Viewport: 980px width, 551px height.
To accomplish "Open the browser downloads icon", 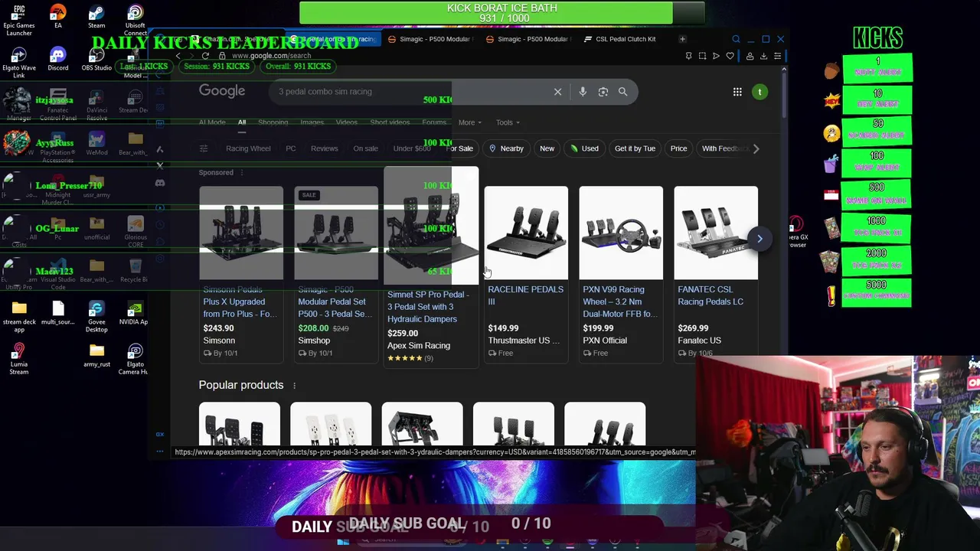I will [763, 56].
